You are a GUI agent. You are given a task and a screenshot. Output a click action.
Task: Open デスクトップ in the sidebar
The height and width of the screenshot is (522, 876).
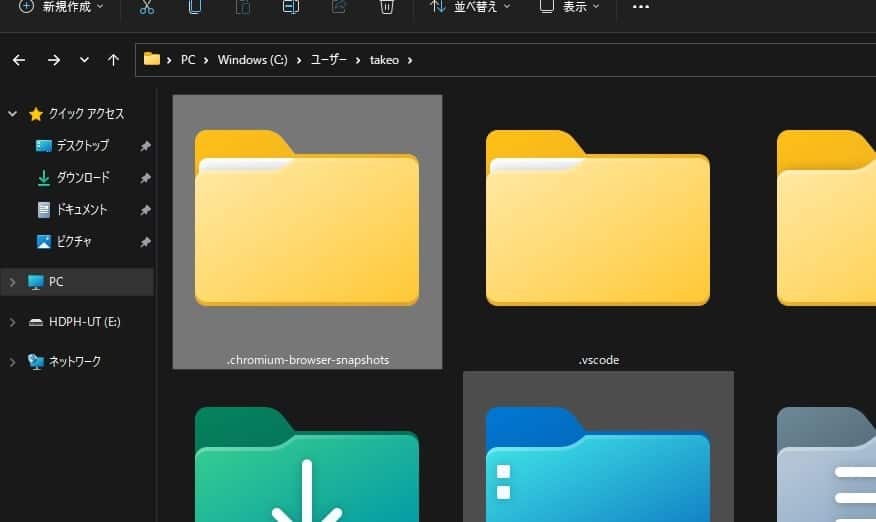click(83, 145)
